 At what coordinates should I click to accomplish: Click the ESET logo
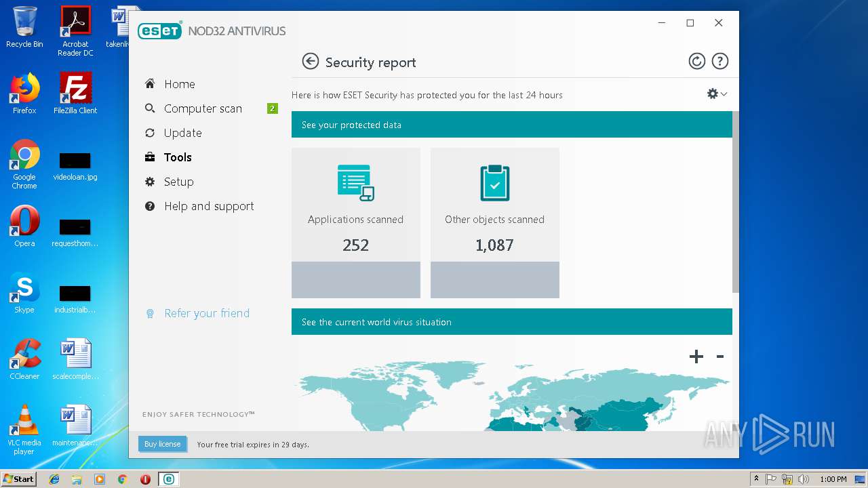pos(160,30)
